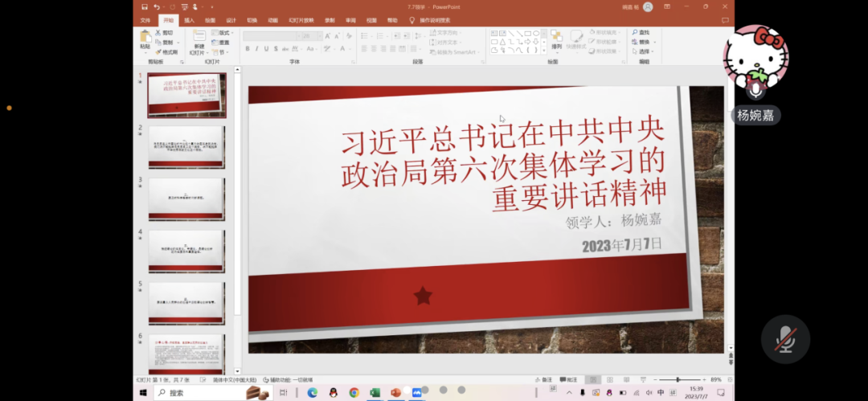Open Comments (批注) in status bar
Image resolution: width=868 pixels, height=401 pixels.
(x=569, y=380)
